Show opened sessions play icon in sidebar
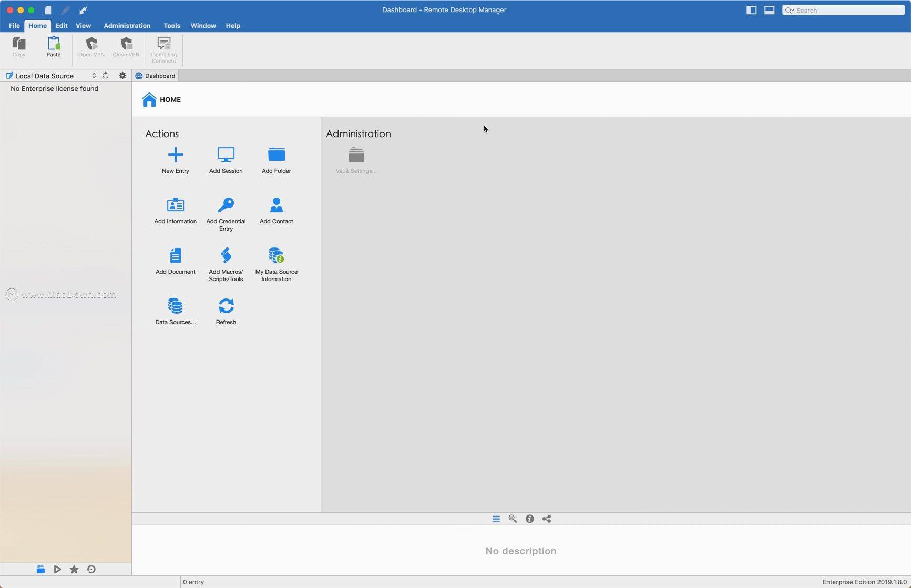Viewport: 911px width, 588px height. (x=57, y=569)
